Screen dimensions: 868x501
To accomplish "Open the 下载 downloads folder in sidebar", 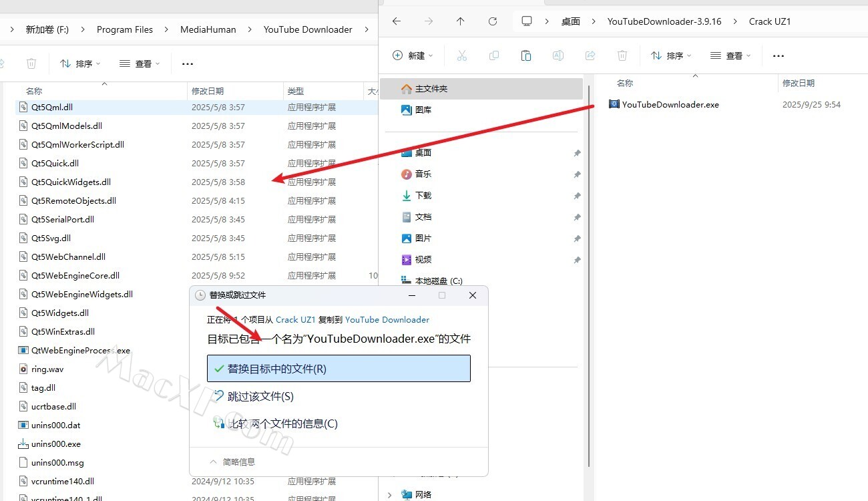I will click(423, 195).
